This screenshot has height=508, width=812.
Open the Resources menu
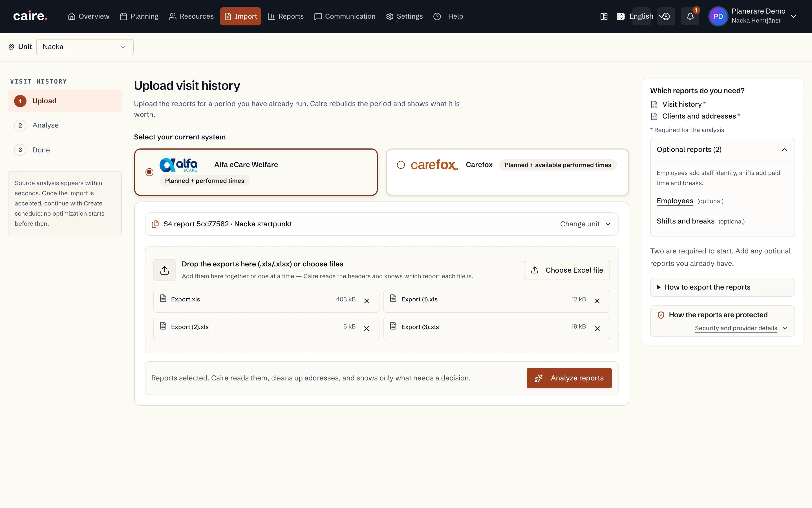click(x=191, y=16)
